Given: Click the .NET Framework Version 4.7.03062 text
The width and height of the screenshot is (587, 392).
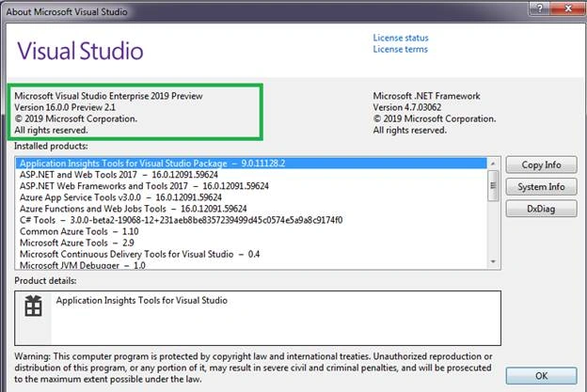Looking at the screenshot, I should (x=407, y=107).
